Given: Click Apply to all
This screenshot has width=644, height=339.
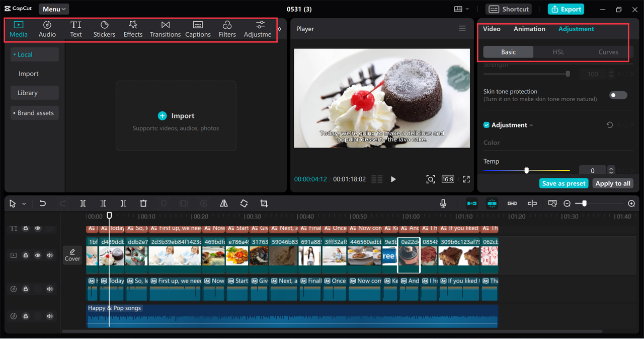Looking at the screenshot, I should pos(612,183).
